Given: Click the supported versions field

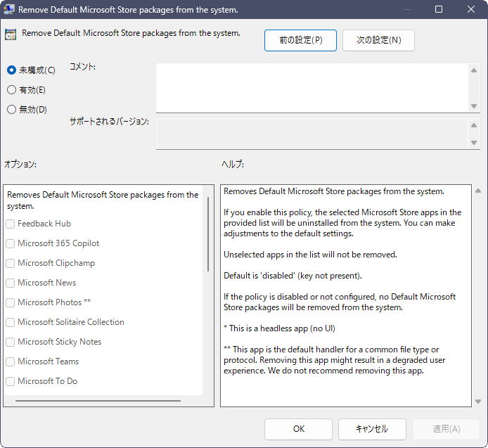Looking at the screenshot, I should pyautogui.click(x=312, y=134).
